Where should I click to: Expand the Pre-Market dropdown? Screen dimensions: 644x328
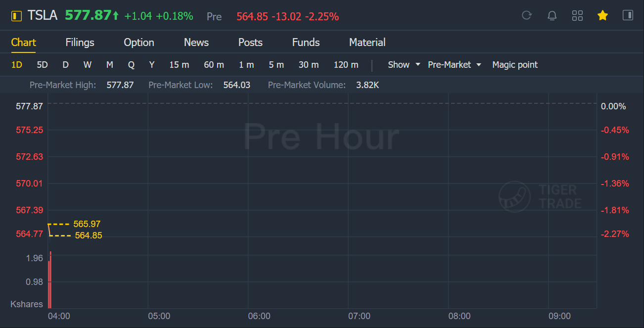click(454, 65)
